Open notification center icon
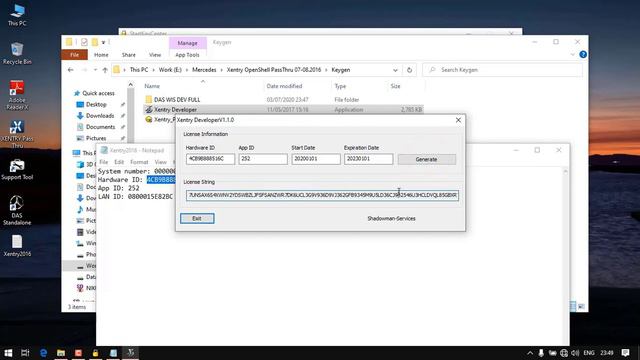 pyautogui.click(x=625, y=353)
